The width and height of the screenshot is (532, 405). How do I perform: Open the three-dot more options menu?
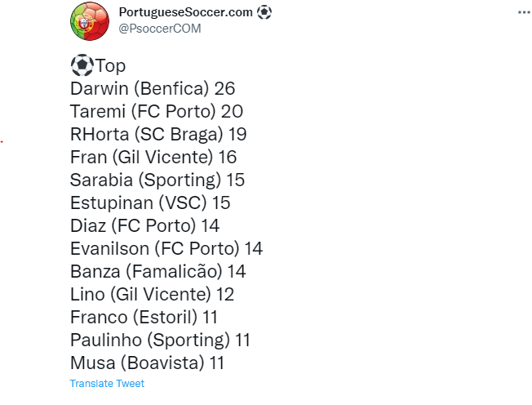tap(524, 12)
